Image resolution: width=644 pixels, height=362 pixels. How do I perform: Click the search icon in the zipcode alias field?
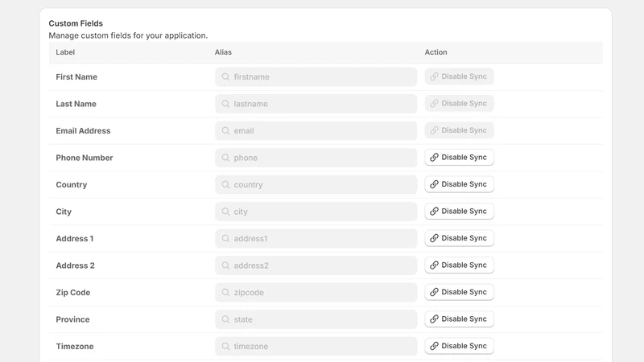(225, 292)
